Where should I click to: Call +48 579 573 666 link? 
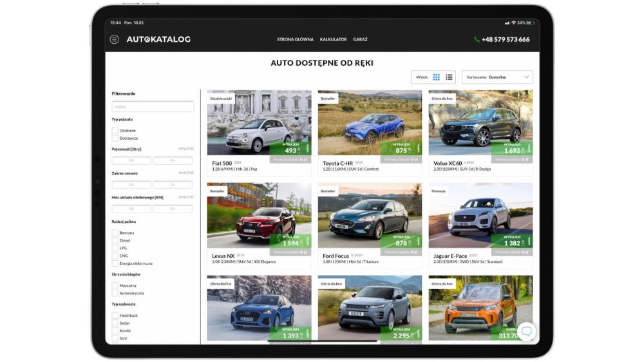coord(506,39)
